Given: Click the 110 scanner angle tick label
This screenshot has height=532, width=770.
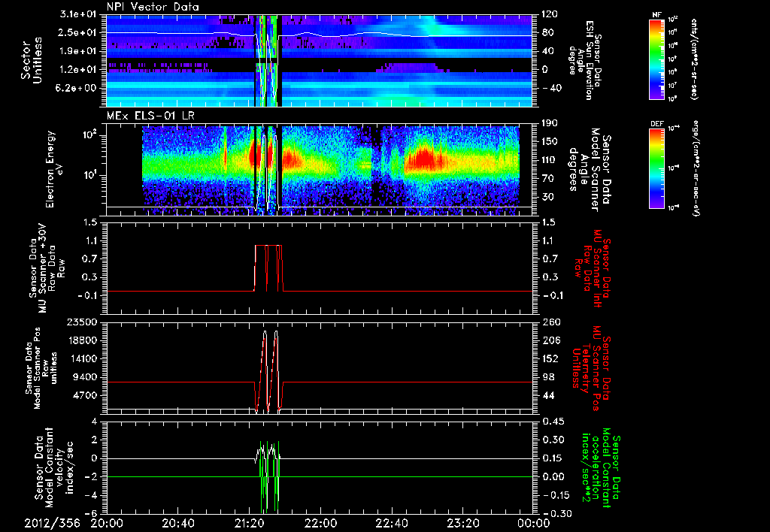Looking at the screenshot, I should (x=550, y=160).
